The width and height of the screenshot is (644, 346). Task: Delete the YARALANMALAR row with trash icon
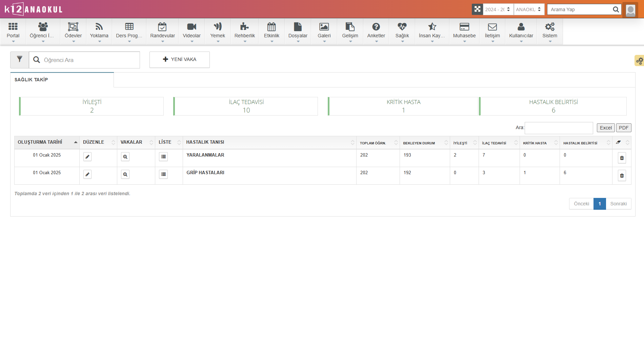coord(622,158)
